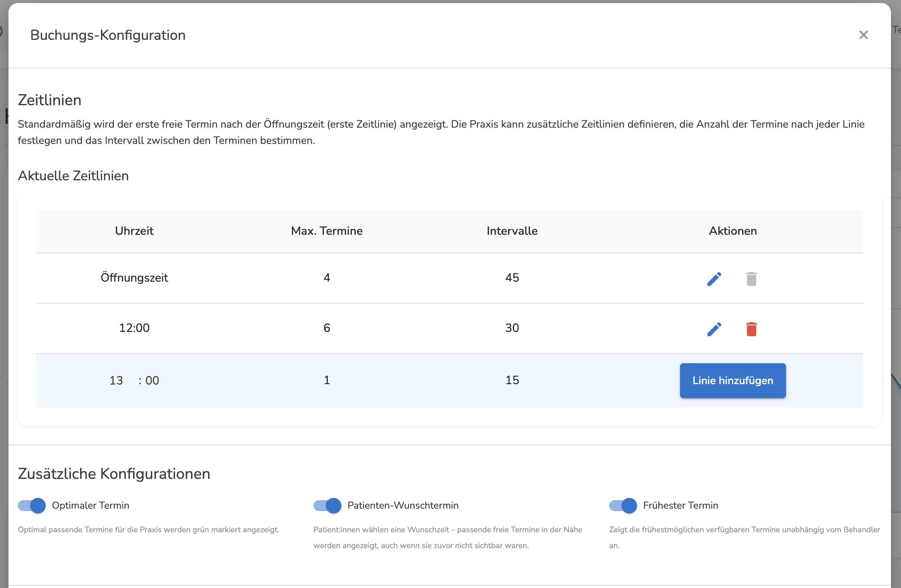Viewport: 901px width, 588px height.
Task: Click the Zusätzliche Konfigurationen heading
Action: click(114, 474)
